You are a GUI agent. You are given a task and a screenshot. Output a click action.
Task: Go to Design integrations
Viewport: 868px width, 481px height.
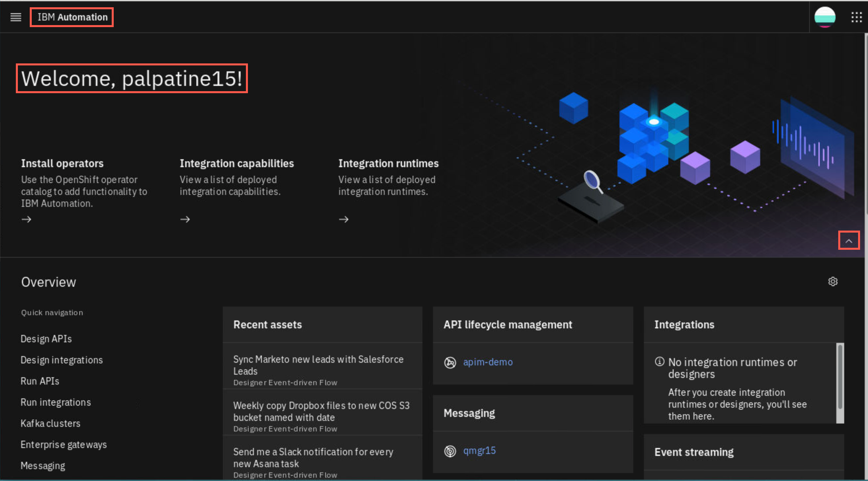coord(62,360)
